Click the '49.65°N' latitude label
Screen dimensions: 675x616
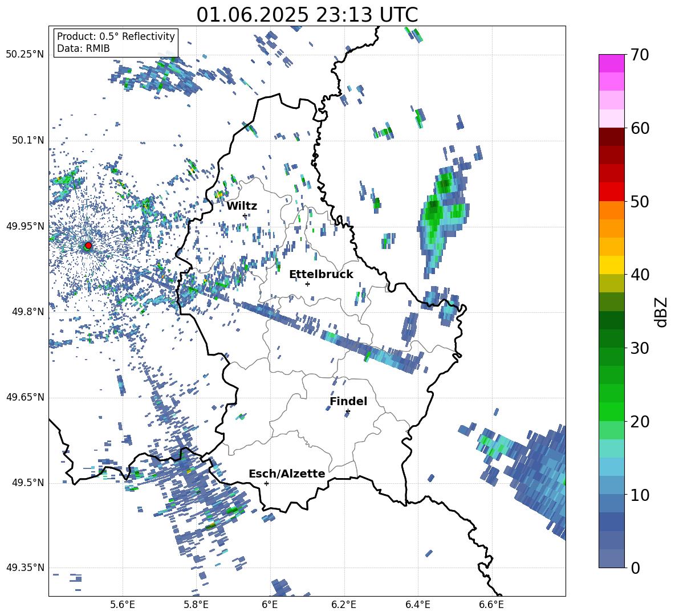coord(25,397)
